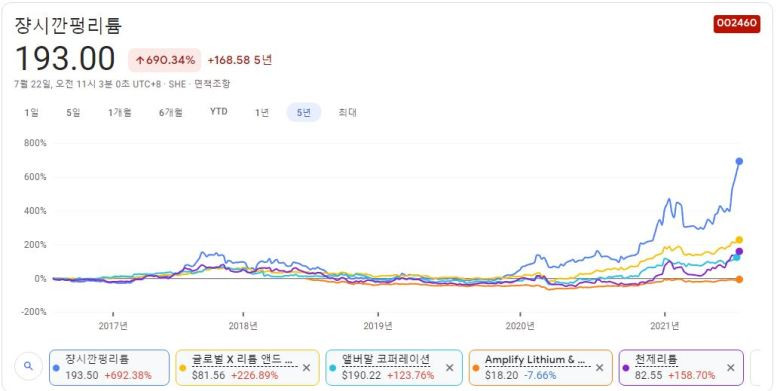
Task: Choose the 1년 range
Action: point(262,112)
